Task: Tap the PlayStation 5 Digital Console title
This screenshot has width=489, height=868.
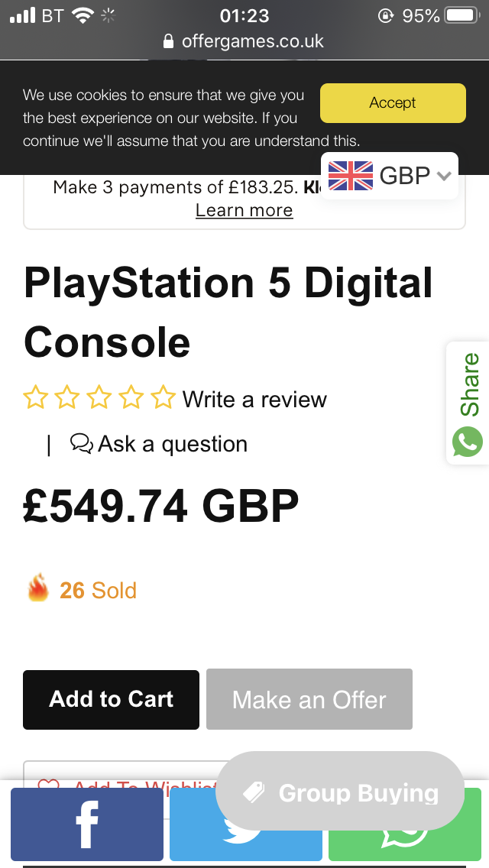Action: tap(228, 312)
